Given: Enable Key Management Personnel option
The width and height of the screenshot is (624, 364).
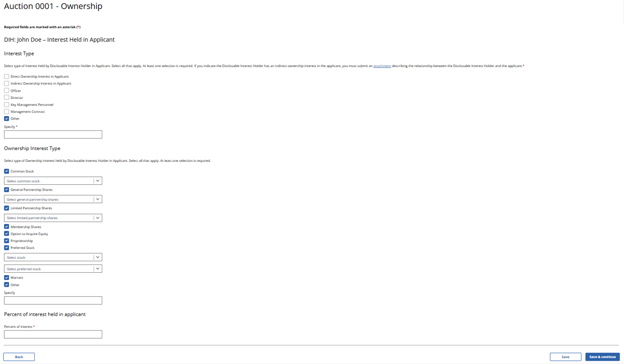Looking at the screenshot, I should click(x=7, y=105).
